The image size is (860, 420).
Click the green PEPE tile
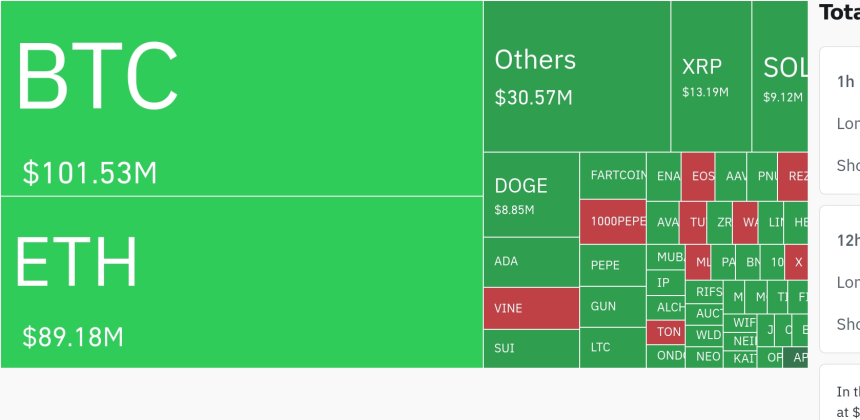coord(613,265)
